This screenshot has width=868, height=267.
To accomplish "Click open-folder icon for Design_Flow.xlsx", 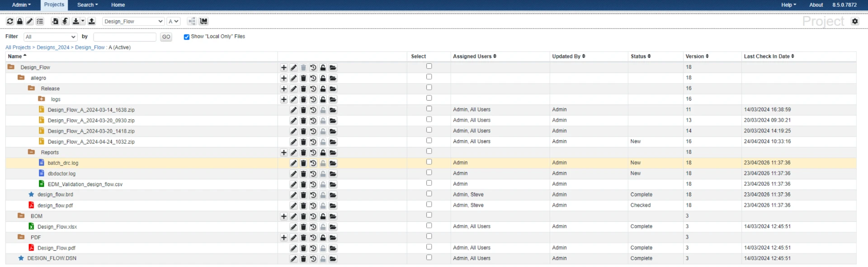I will [333, 227].
